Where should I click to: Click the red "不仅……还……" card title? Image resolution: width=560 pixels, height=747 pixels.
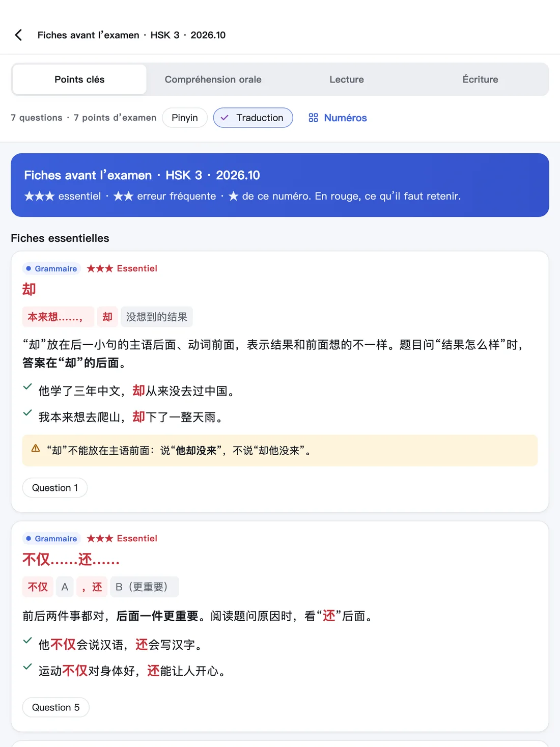[x=71, y=560]
